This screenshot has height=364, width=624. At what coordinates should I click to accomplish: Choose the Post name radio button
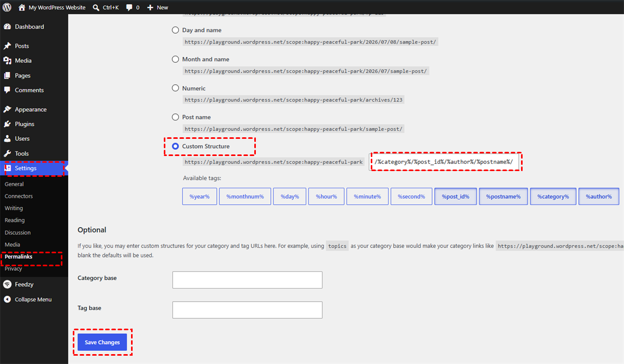pyautogui.click(x=176, y=117)
